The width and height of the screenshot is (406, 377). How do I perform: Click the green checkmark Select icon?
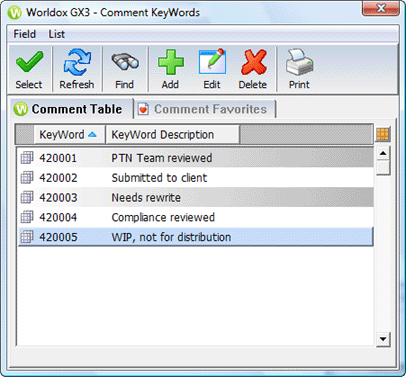29,62
